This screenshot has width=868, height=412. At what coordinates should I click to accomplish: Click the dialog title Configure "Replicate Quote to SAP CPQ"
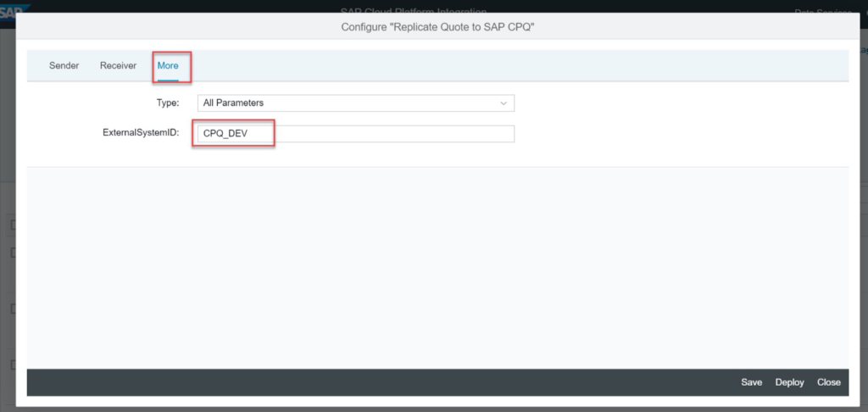coord(437,26)
